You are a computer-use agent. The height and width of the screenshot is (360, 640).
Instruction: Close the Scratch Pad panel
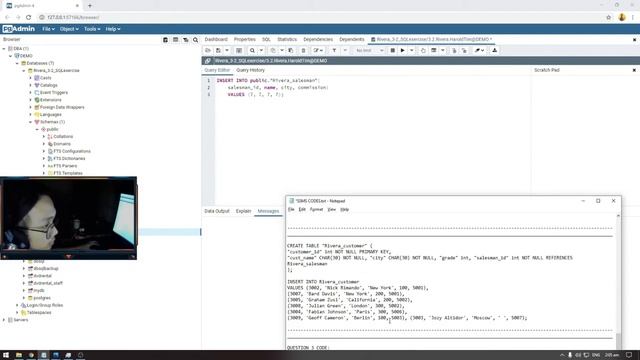coord(634,70)
